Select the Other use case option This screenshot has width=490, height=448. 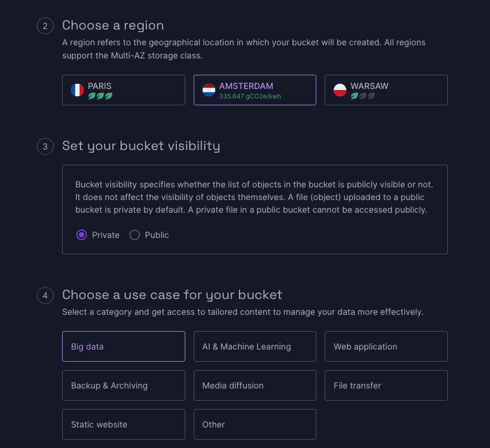[255, 424]
